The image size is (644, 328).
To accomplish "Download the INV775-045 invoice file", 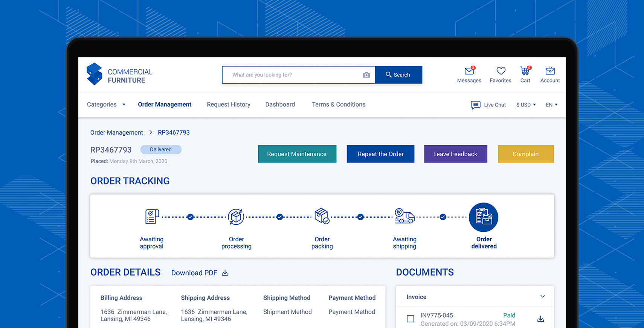I will [x=540, y=319].
